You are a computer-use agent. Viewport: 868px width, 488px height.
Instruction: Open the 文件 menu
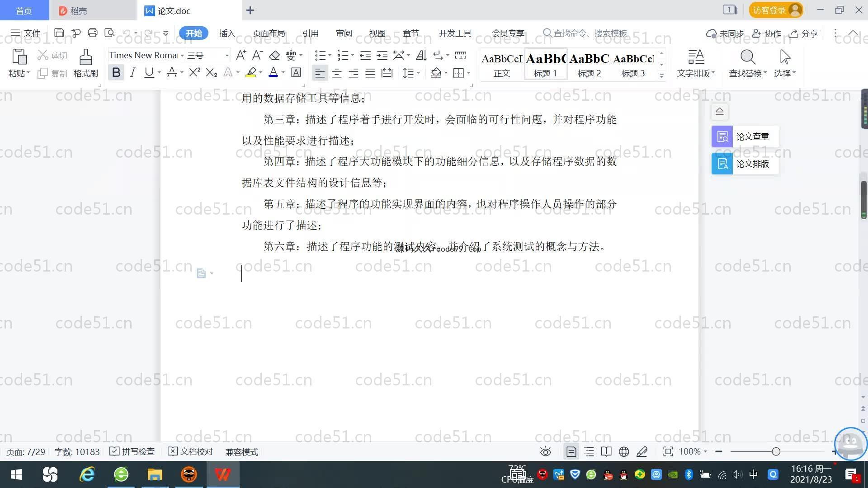[x=26, y=33]
